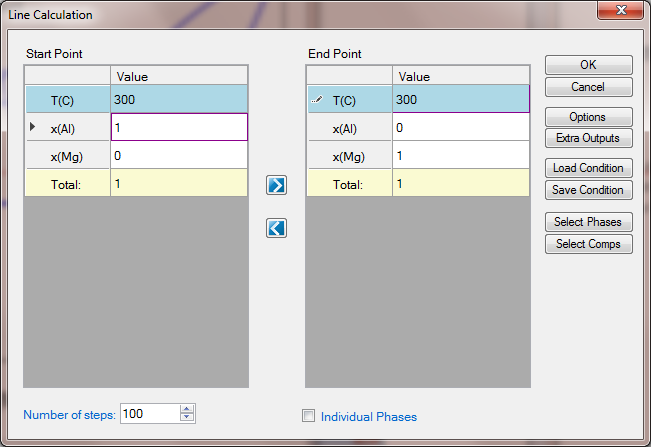Open the Select Phases dialog
This screenshot has height=447, width=651.
[588, 222]
